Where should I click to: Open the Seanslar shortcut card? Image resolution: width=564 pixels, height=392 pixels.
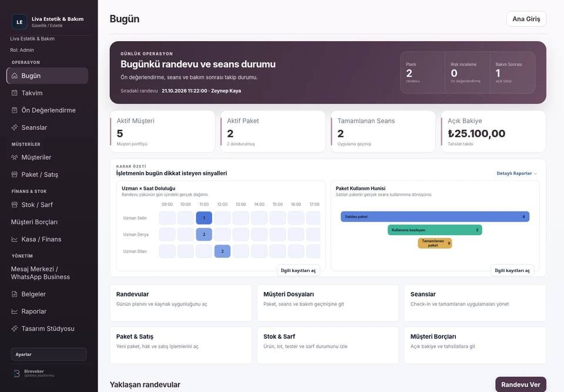(x=475, y=303)
